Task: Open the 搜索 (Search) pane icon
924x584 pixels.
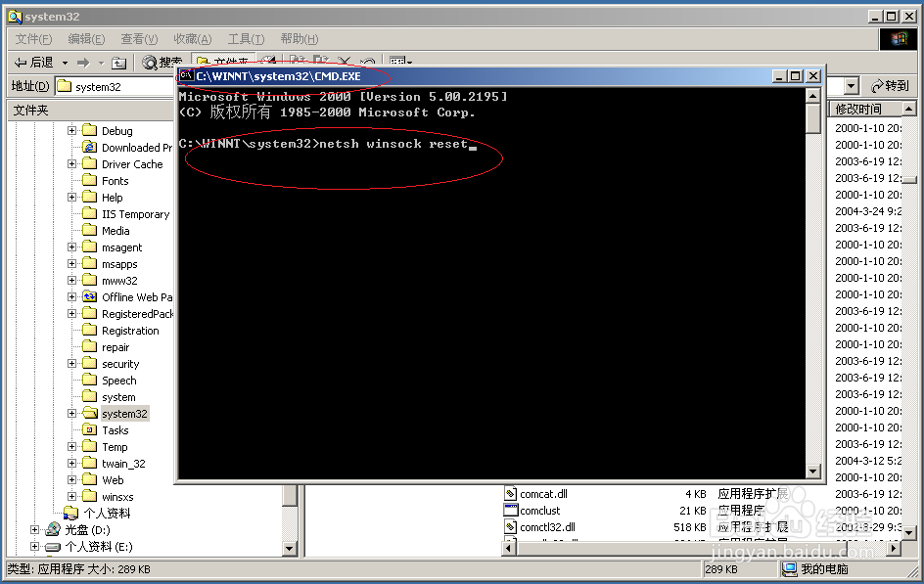Action: [162, 62]
